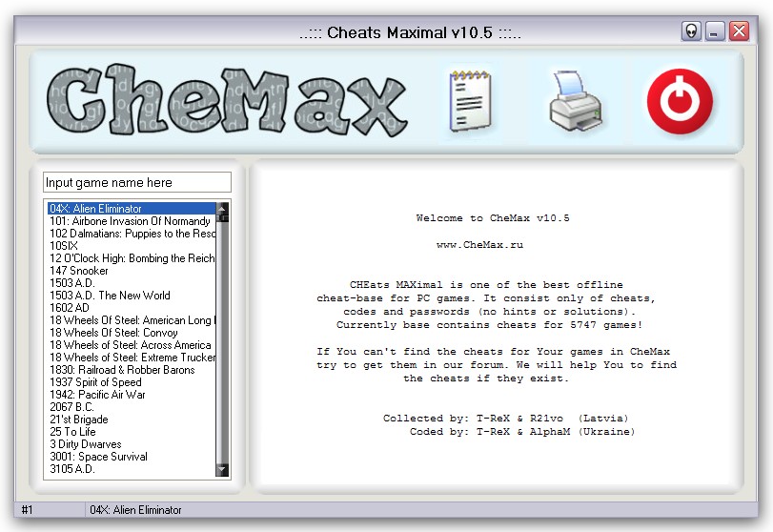Close the Cheats Maximal window
Screen dimensions: 773x532
pos(739,31)
